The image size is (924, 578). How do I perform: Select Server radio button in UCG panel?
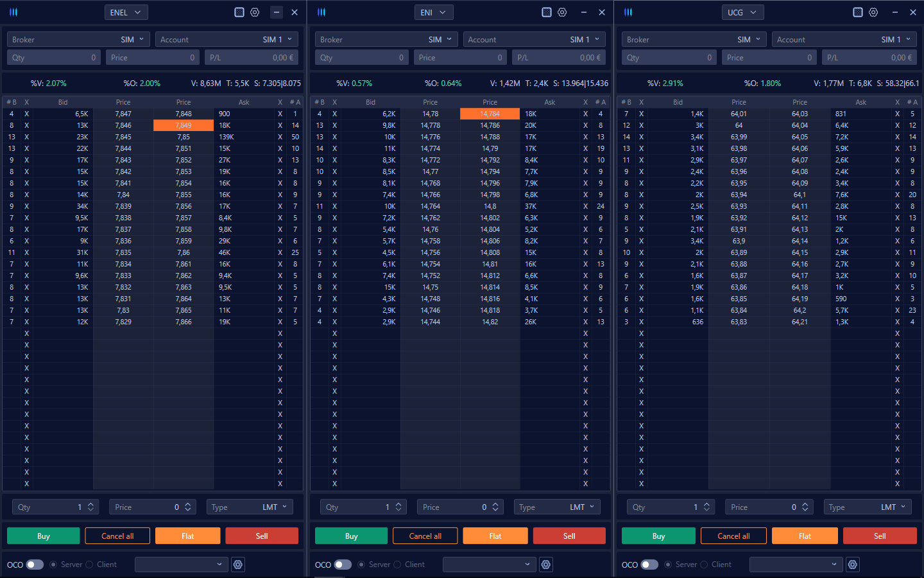pyautogui.click(x=669, y=565)
